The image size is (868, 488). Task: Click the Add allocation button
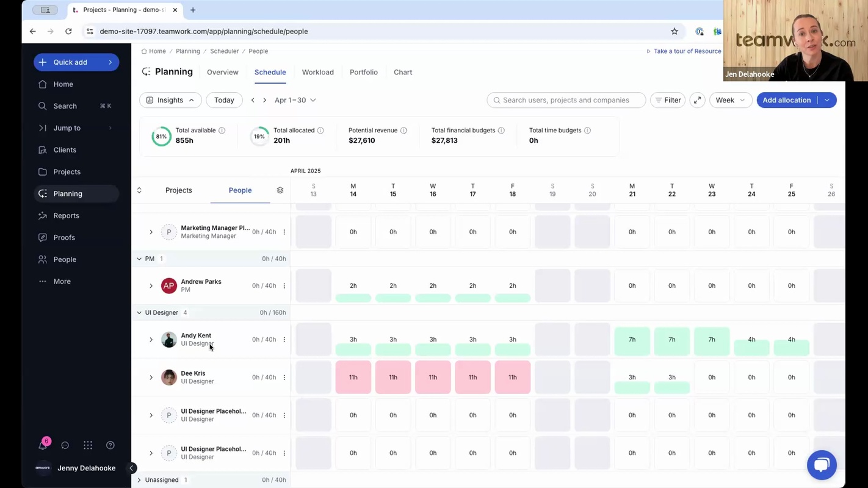coord(786,100)
